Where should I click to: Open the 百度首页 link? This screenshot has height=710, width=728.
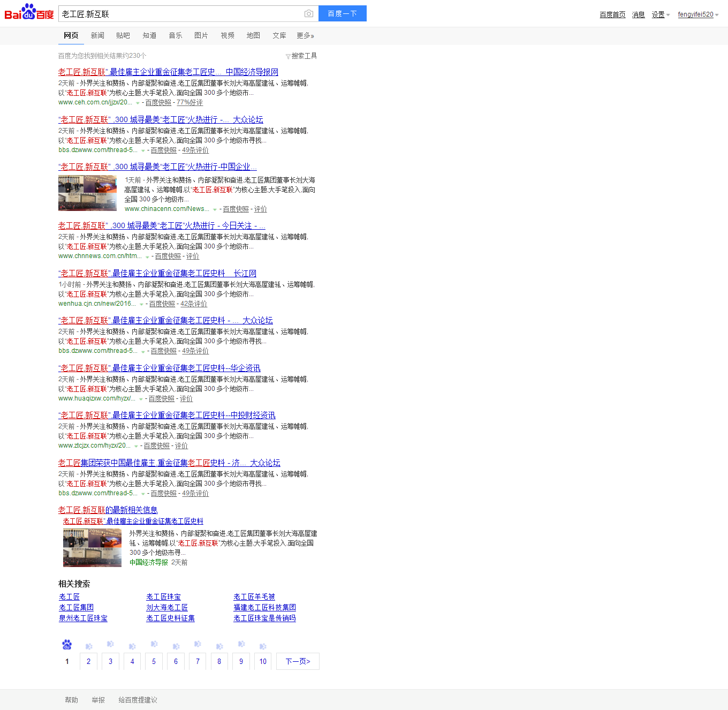[612, 14]
